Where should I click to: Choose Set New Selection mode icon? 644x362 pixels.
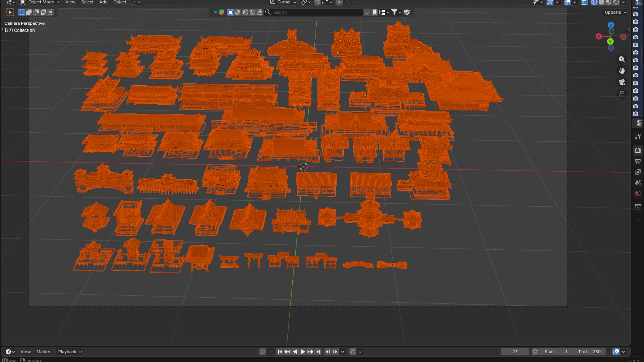(21, 12)
